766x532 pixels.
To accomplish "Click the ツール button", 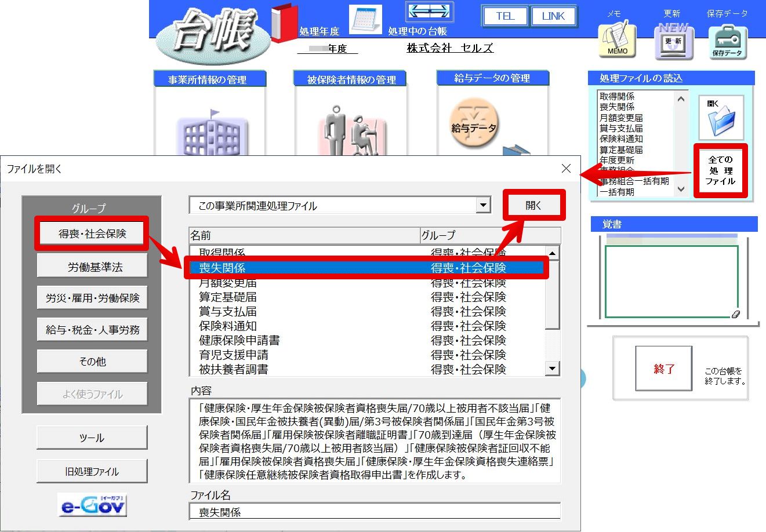I will pyautogui.click(x=92, y=438).
